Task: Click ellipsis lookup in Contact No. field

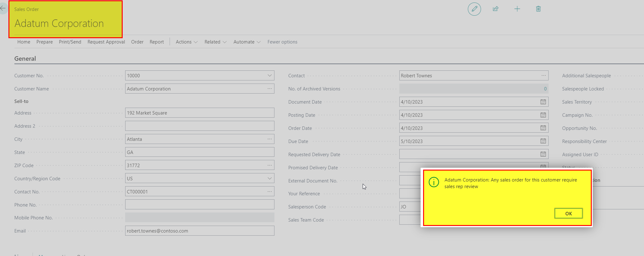Action: coord(270,192)
